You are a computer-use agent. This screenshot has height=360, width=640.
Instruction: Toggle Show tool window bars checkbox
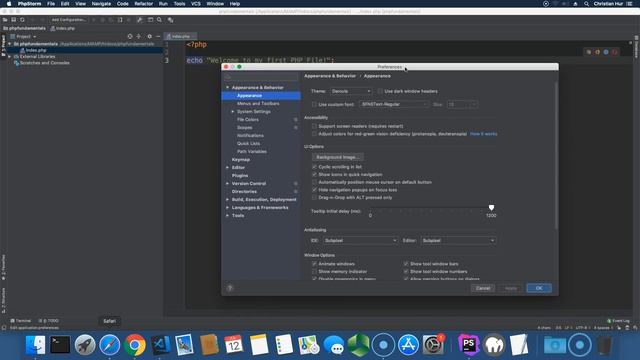pyautogui.click(x=406, y=264)
